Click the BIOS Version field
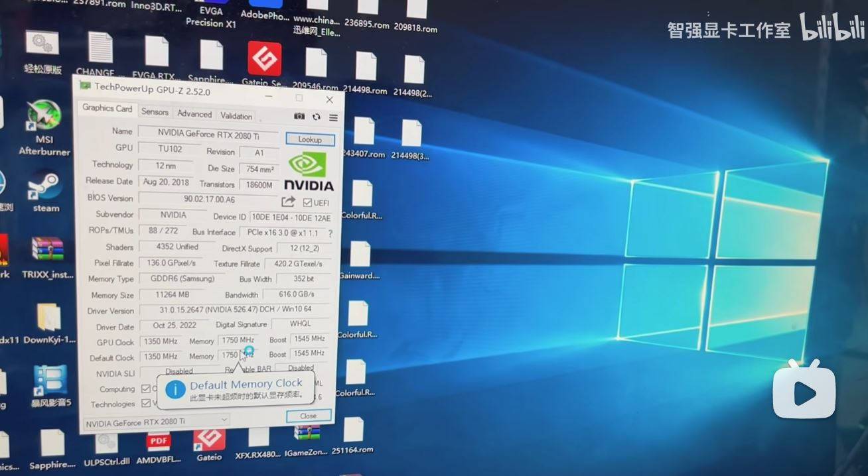Viewport: 868px width, 476px height. (x=208, y=199)
